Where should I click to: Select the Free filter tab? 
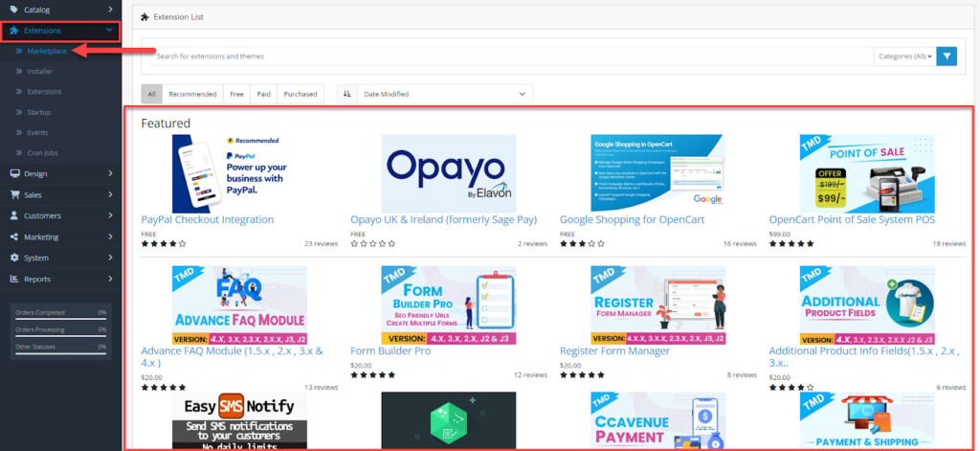[x=237, y=94]
